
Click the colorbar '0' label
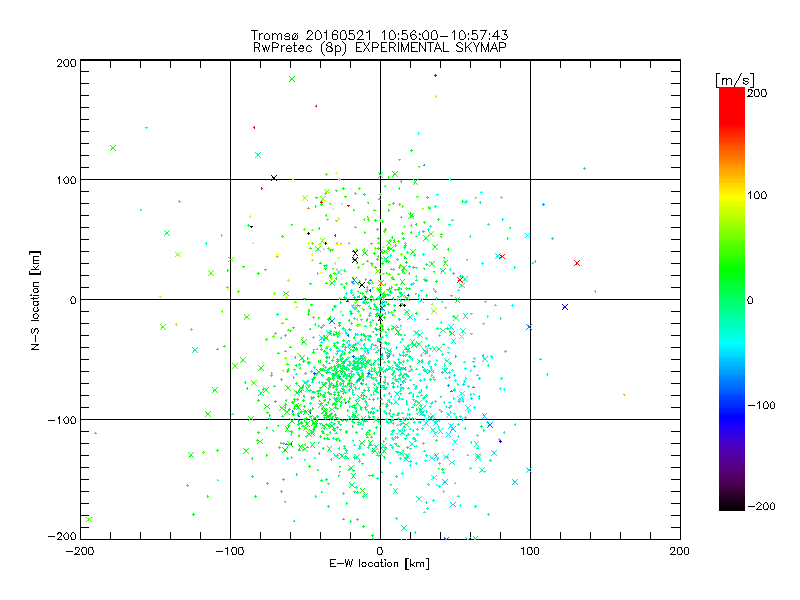point(750,301)
